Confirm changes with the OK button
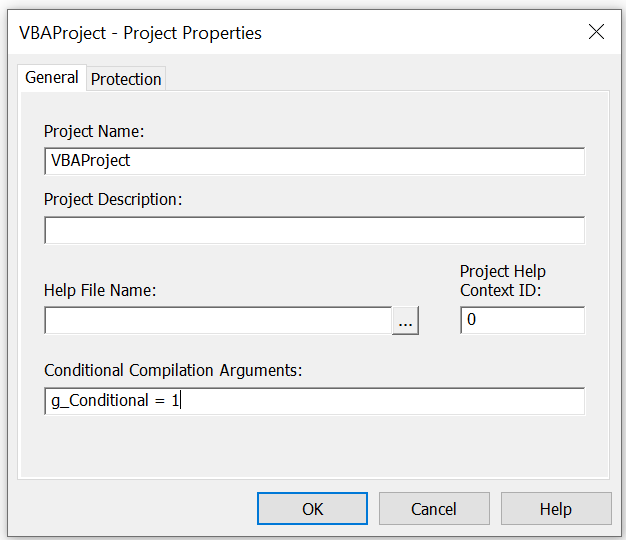 point(312,508)
